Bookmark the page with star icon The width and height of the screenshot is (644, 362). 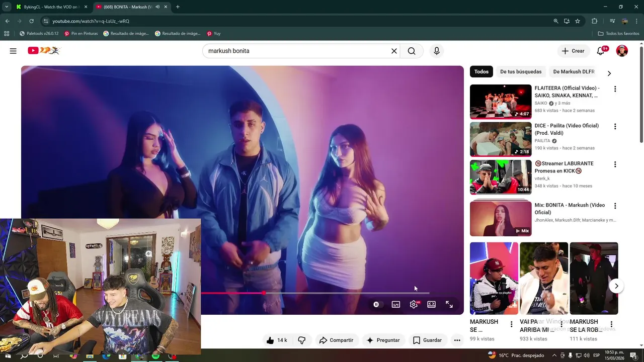click(578, 21)
